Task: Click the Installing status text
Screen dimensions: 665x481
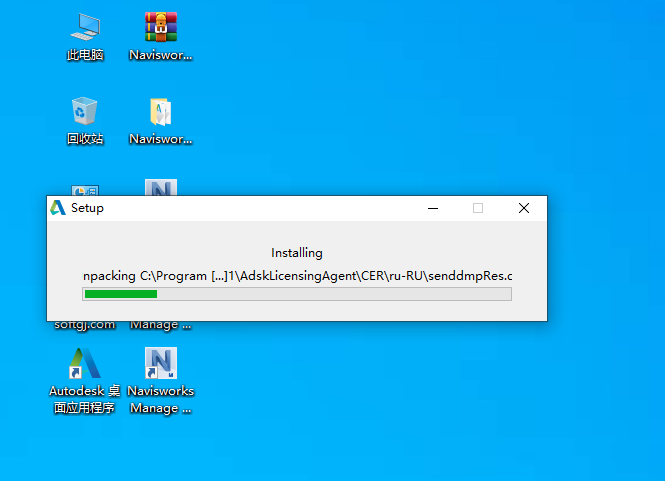Action: 297,253
